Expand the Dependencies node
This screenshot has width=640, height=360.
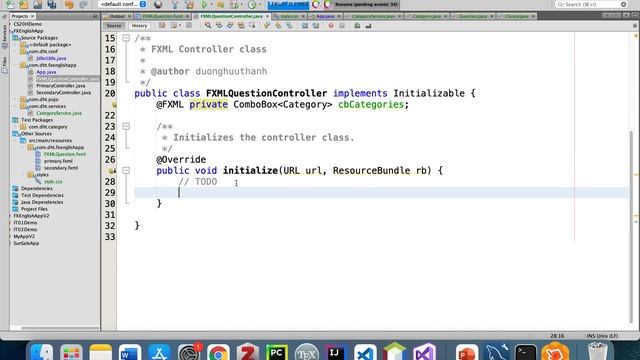pos(36,189)
